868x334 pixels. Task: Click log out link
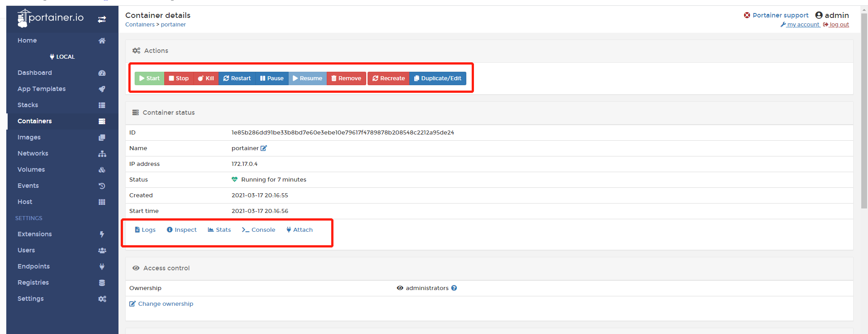[836, 25]
